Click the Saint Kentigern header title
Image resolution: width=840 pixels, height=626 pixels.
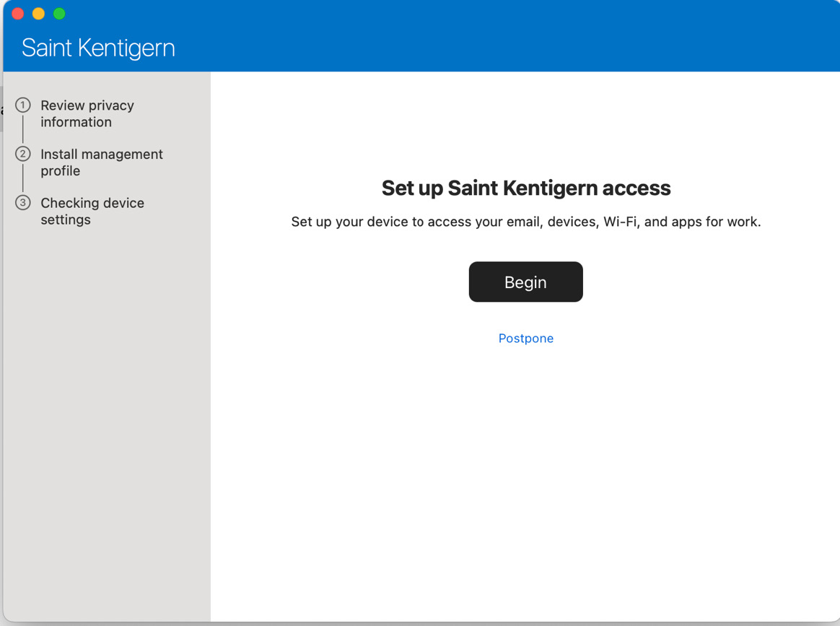(98, 48)
